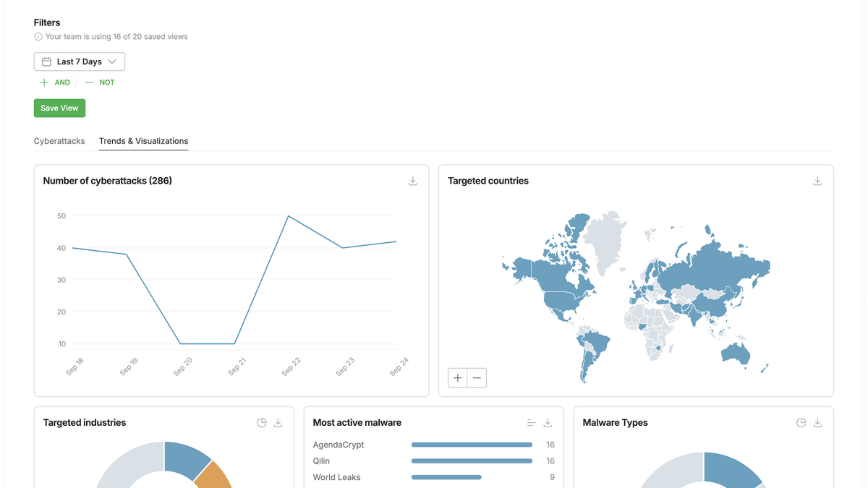Image resolution: width=868 pixels, height=488 pixels.
Task: Switch Malware Types chart view type
Action: pos(801,423)
